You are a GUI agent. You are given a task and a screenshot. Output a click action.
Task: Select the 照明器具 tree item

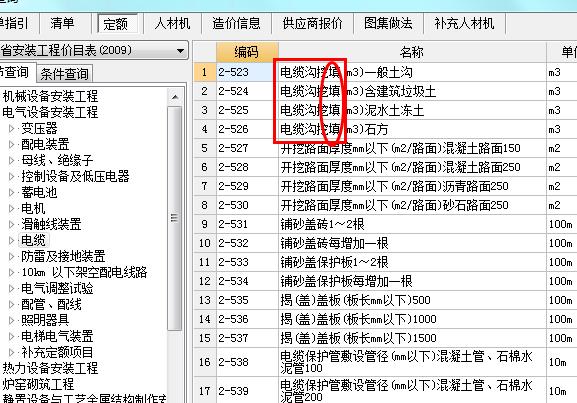45,320
